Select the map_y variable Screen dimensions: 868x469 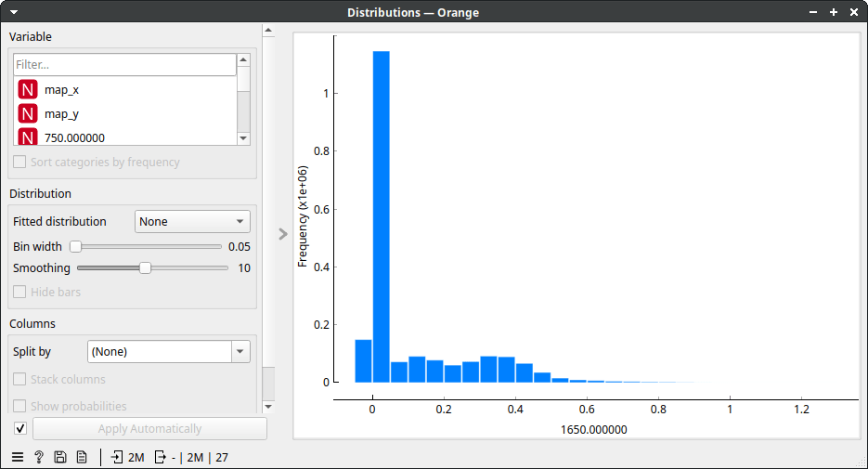pos(125,113)
